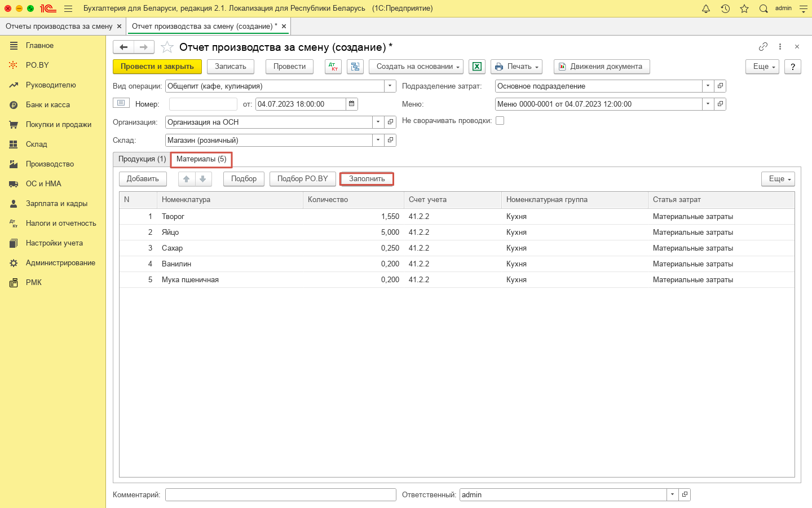
Task: Click the calendar icon by date field
Action: point(352,104)
